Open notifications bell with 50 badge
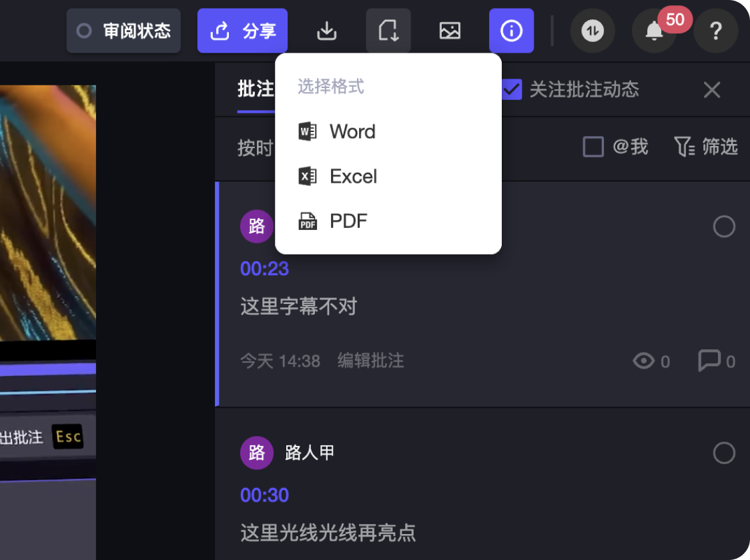The width and height of the screenshot is (750, 560). pos(655,31)
